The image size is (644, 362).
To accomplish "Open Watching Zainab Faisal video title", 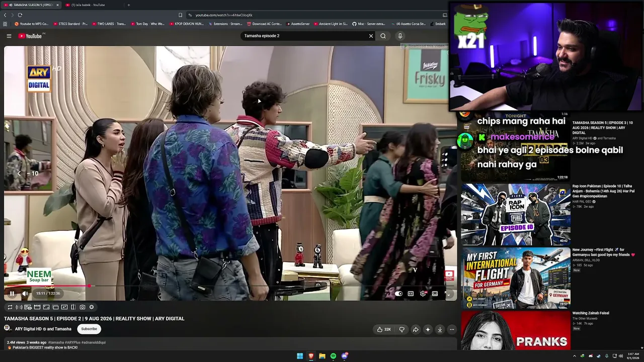I will (591, 313).
